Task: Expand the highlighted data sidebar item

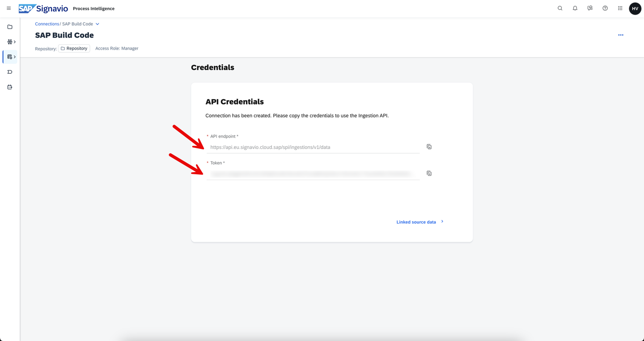Action: (11, 57)
